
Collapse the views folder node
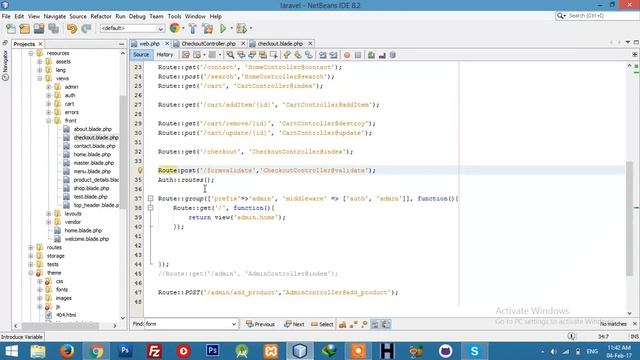pyautogui.click(x=40, y=78)
